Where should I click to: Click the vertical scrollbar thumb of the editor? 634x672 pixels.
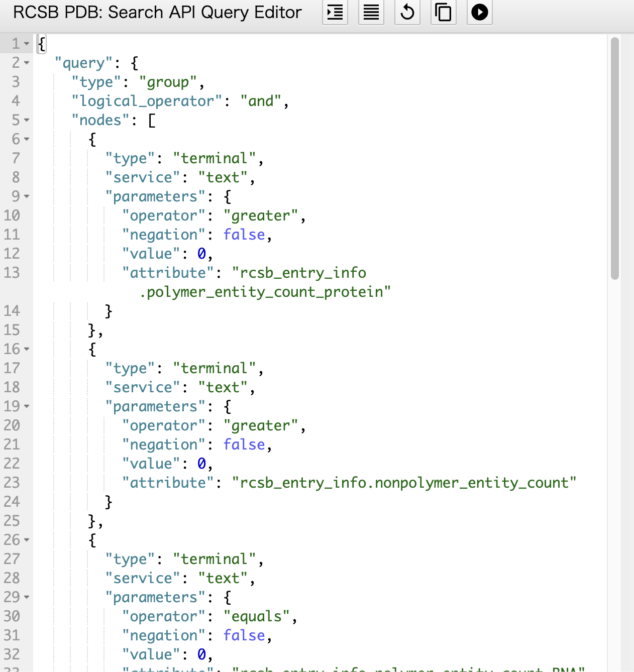615,158
